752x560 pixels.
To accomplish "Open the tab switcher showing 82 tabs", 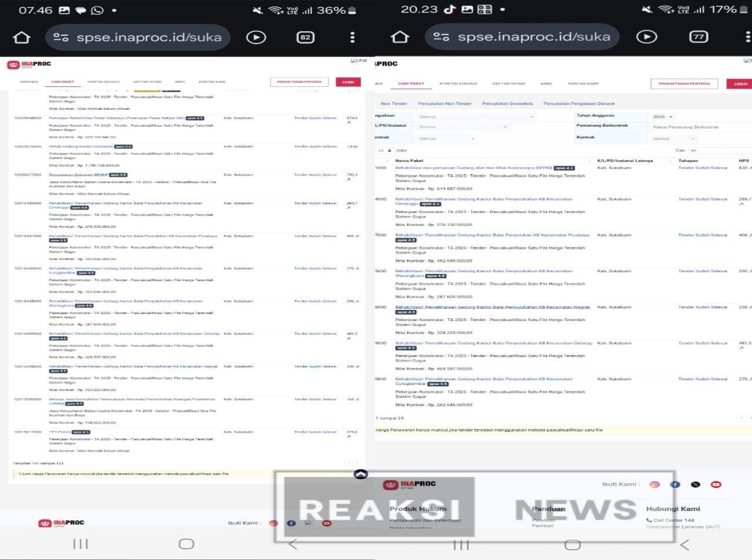I will [305, 38].
